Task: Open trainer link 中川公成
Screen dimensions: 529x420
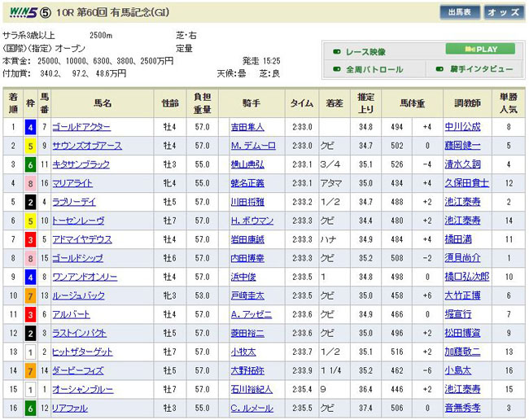Action: (462, 127)
